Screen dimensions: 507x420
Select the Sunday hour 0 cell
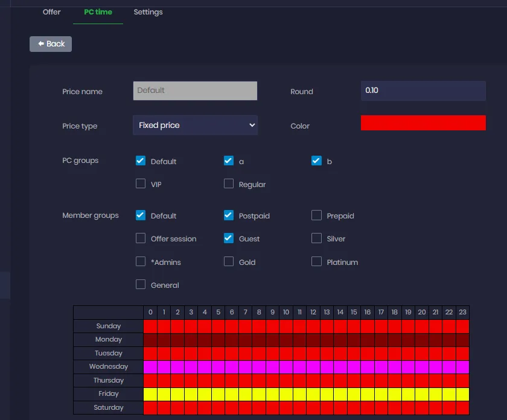pyautogui.click(x=150, y=326)
